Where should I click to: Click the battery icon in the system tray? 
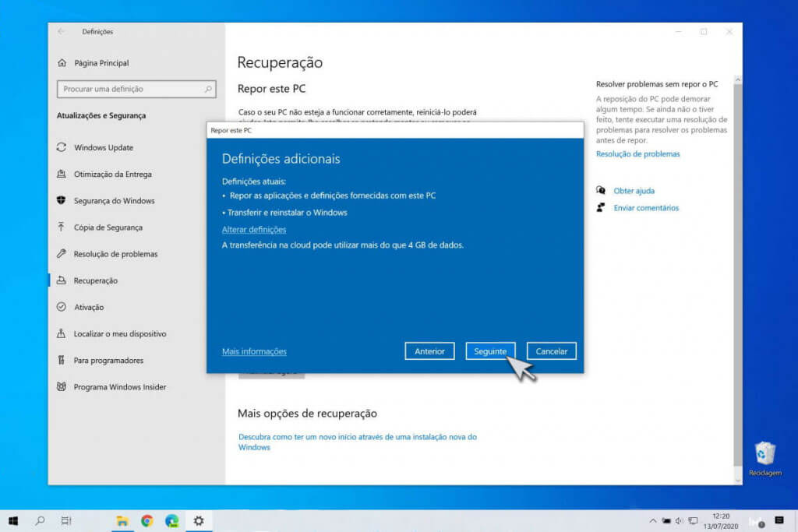(666, 521)
